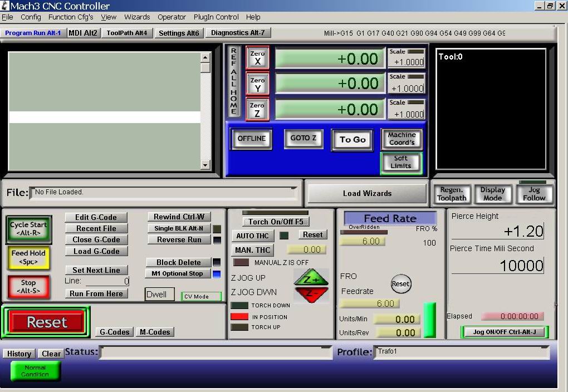568x392 pixels.
Task: Toggle Reverse Run mode
Action: (179, 240)
